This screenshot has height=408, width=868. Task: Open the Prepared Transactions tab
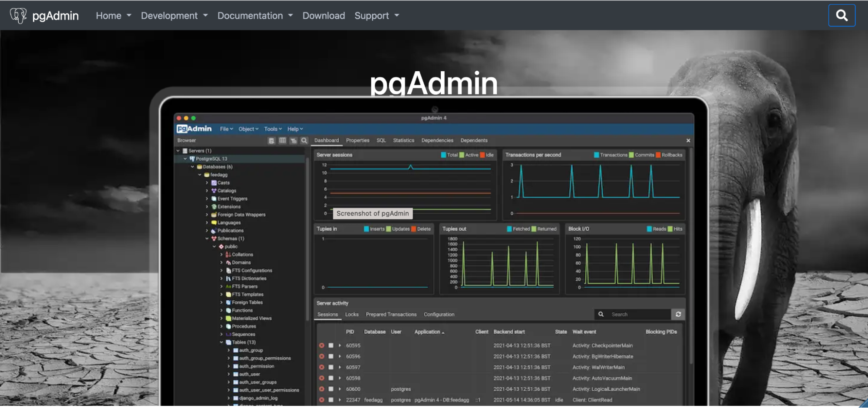(x=391, y=315)
